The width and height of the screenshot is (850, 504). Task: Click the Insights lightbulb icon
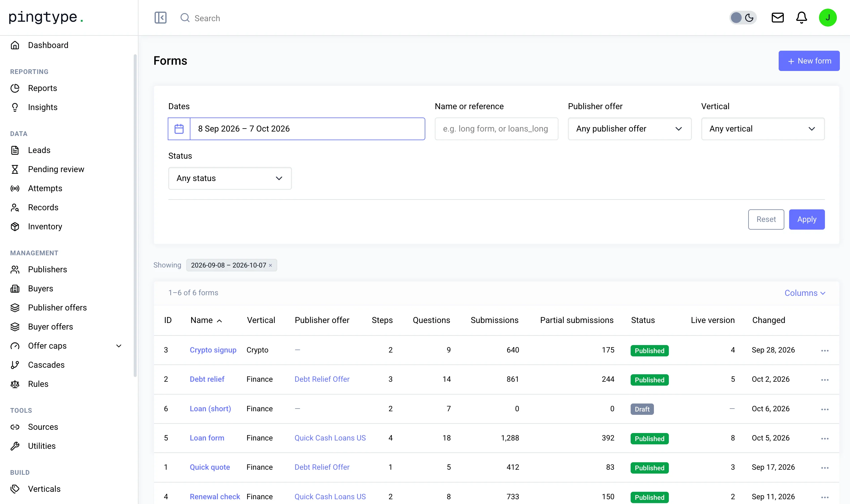(15, 107)
